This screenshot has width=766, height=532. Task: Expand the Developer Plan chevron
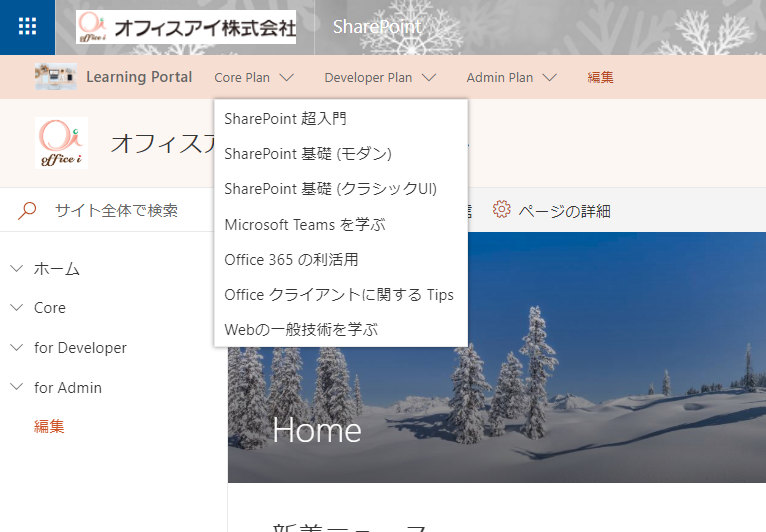(x=429, y=78)
